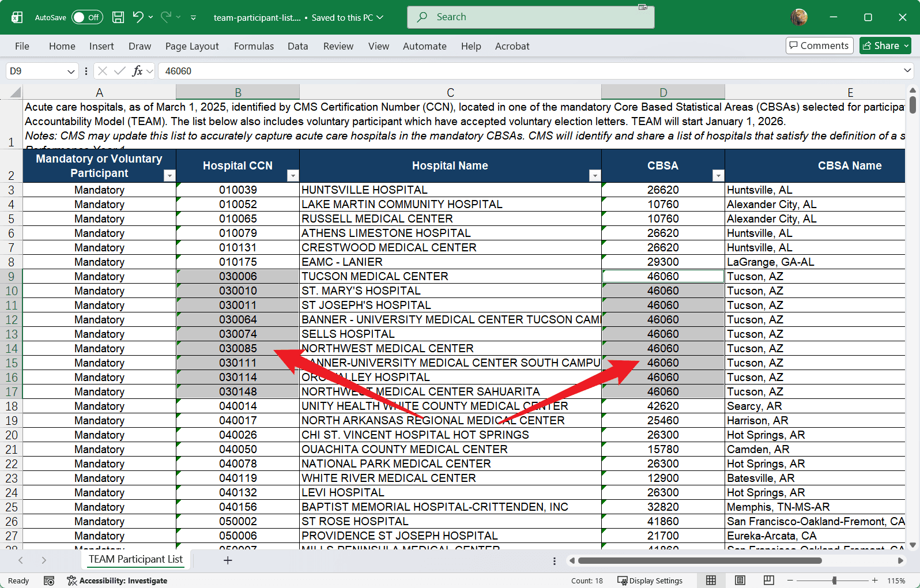
Task: Select the TUCSON MEDICAL CENTER cell
Action: click(450, 277)
